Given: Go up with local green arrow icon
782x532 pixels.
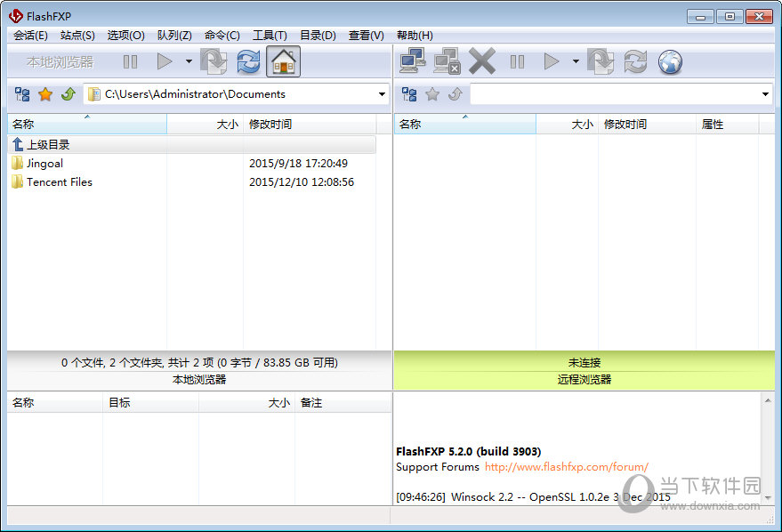Looking at the screenshot, I should click(69, 93).
